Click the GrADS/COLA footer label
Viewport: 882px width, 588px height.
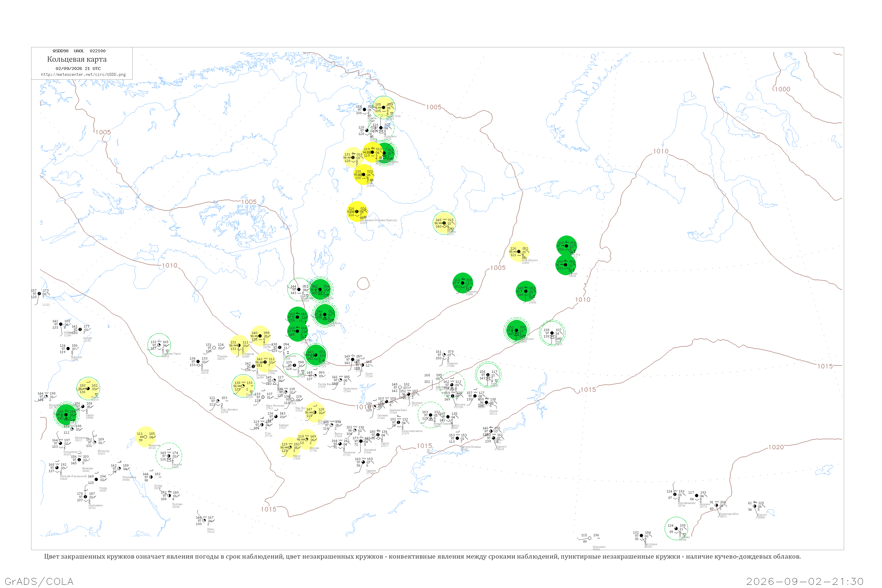click(x=39, y=582)
